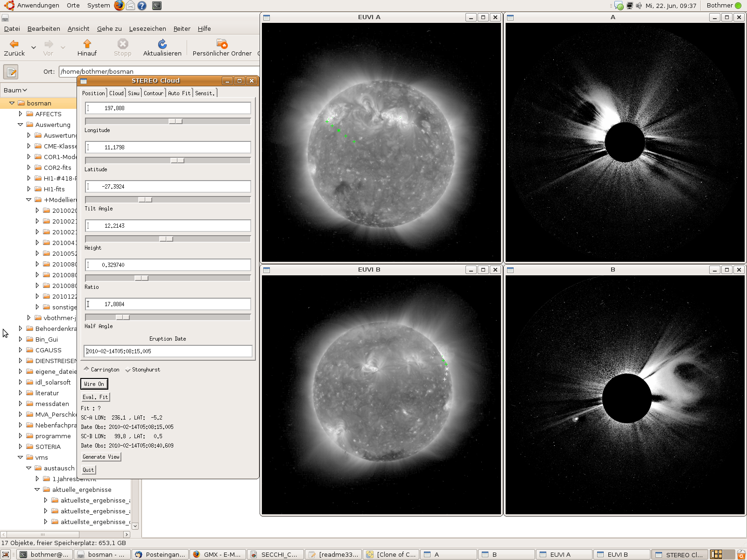Click the Quit button

click(88, 470)
